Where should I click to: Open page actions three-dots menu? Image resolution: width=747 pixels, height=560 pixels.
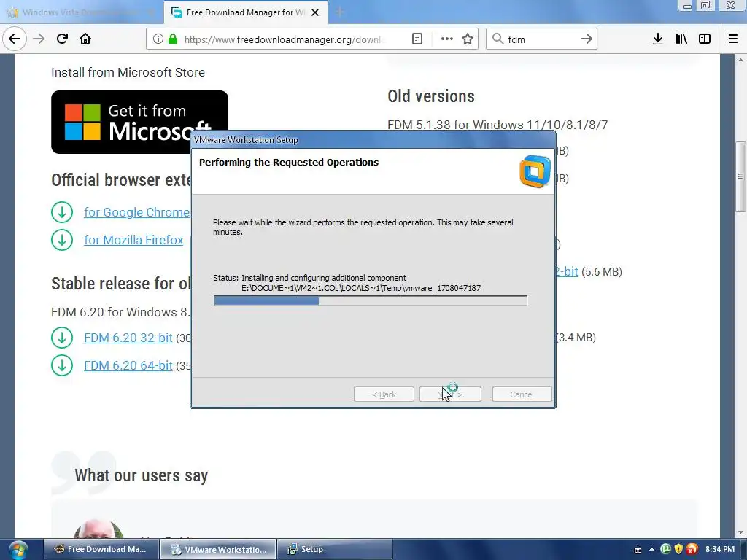click(x=447, y=39)
